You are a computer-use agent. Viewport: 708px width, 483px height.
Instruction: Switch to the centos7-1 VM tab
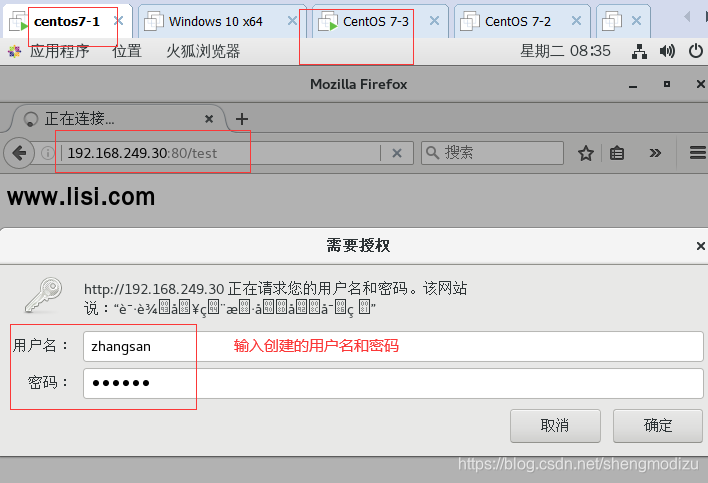66,21
